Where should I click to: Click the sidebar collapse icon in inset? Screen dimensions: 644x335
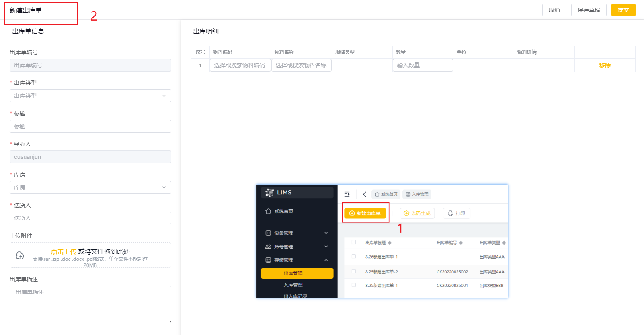pyautogui.click(x=347, y=194)
